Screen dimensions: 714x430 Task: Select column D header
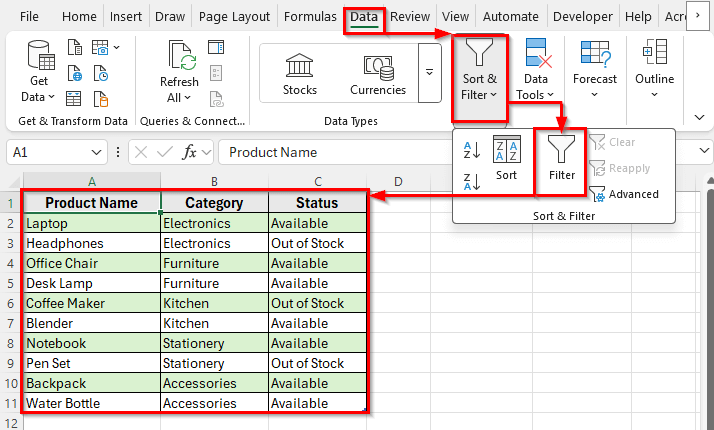coord(398,182)
